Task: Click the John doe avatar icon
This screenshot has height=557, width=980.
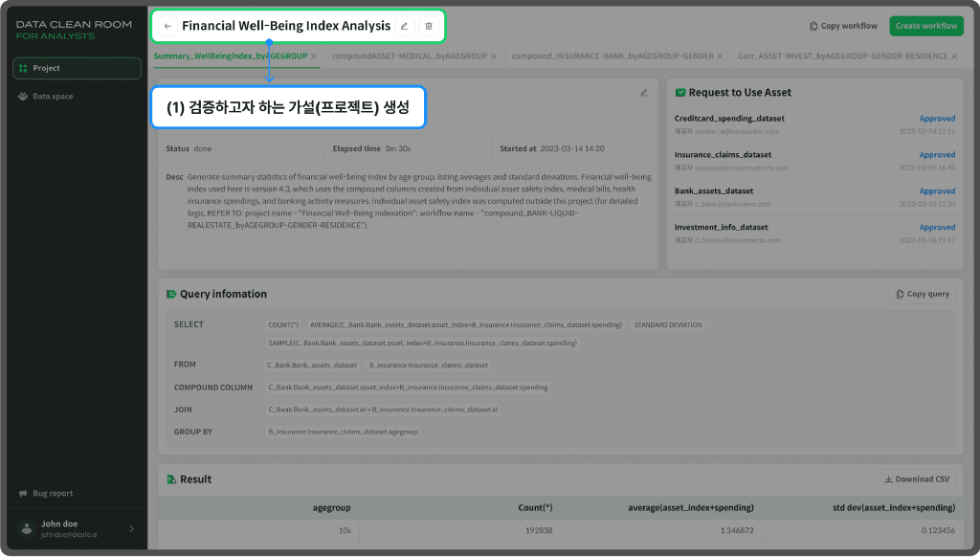Action: (x=26, y=529)
